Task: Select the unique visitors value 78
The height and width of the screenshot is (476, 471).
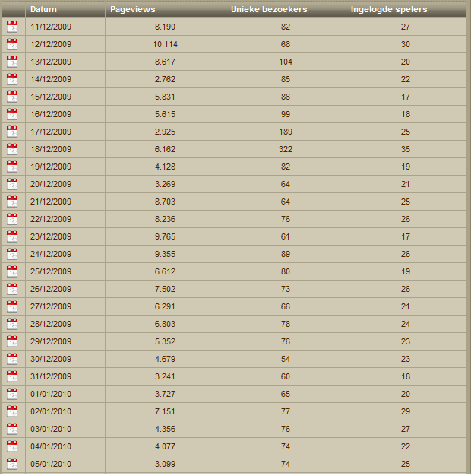Action: pos(286,324)
